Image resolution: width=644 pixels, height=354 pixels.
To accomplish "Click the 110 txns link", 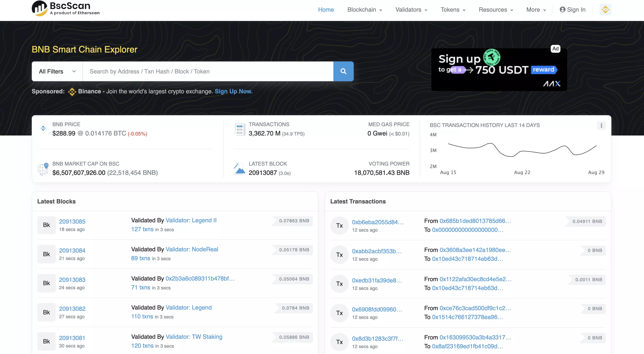I will click(142, 317).
